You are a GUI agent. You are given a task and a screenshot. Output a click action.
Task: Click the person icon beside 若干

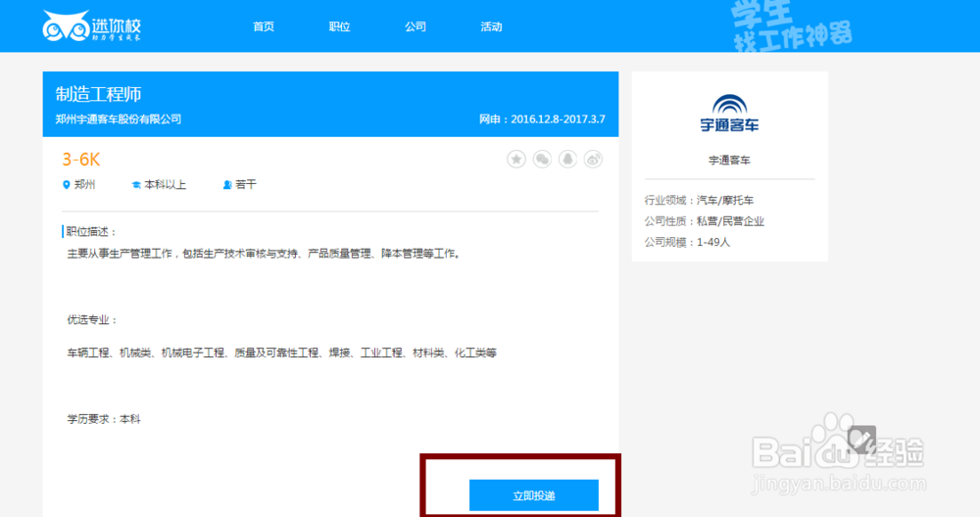point(227,185)
